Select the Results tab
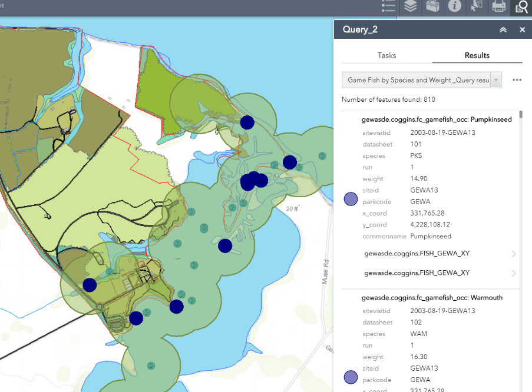This screenshot has height=392, width=532. click(477, 55)
